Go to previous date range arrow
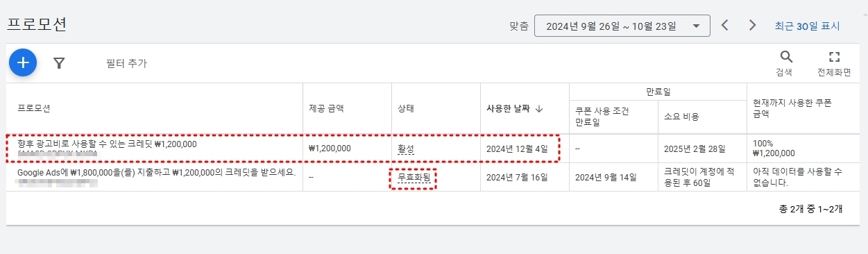868x254 pixels. pyautogui.click(x=725, y=26)
